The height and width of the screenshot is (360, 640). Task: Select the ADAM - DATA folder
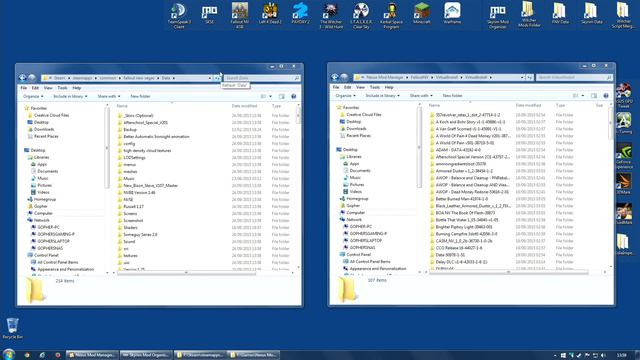(x=458, y=150)
